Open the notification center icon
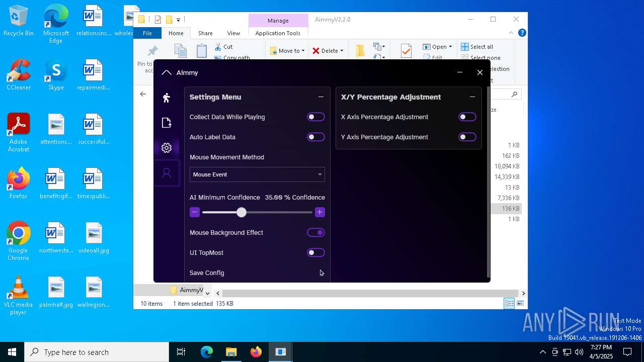Image resolution: width=644 pixels, height=362 pixels. tap(627, 352)
